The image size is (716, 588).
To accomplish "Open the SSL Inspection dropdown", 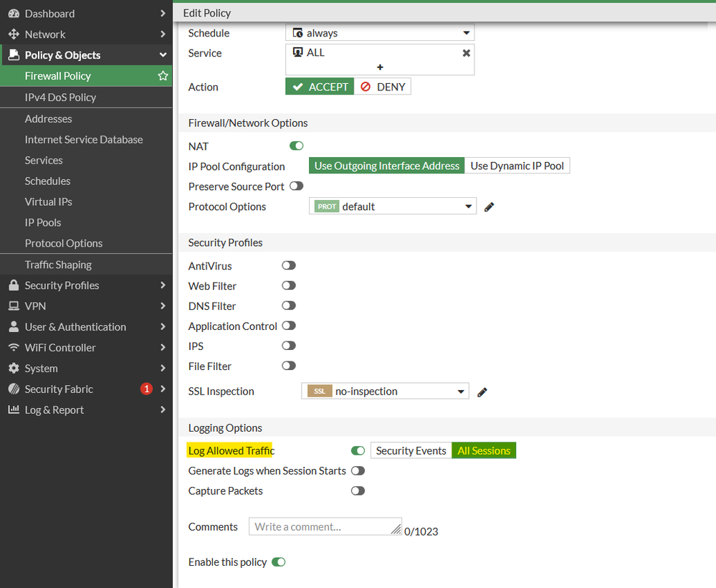I will pos(385,391).
